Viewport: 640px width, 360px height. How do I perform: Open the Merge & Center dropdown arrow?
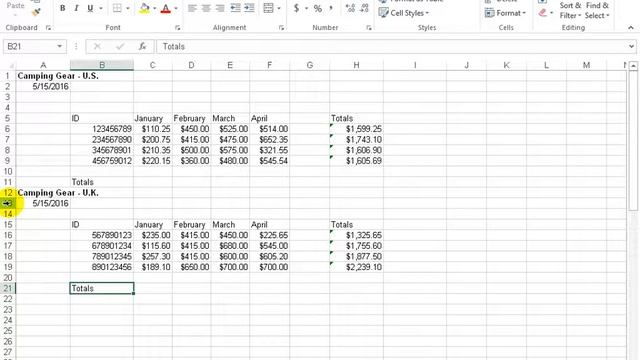[279, 8]
